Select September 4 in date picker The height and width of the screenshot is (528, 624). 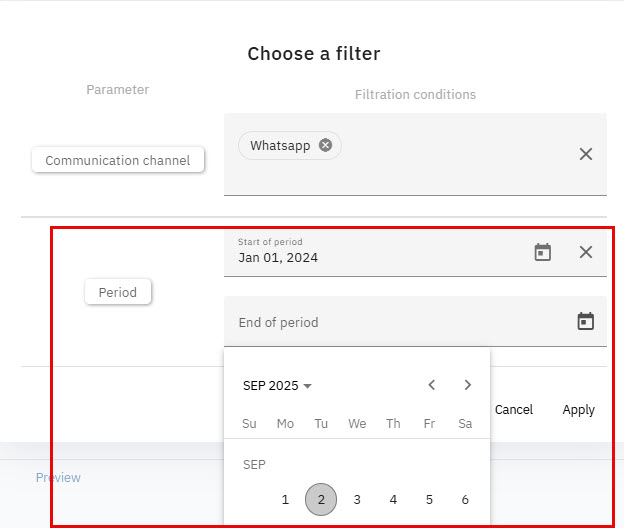click(393, 499)
